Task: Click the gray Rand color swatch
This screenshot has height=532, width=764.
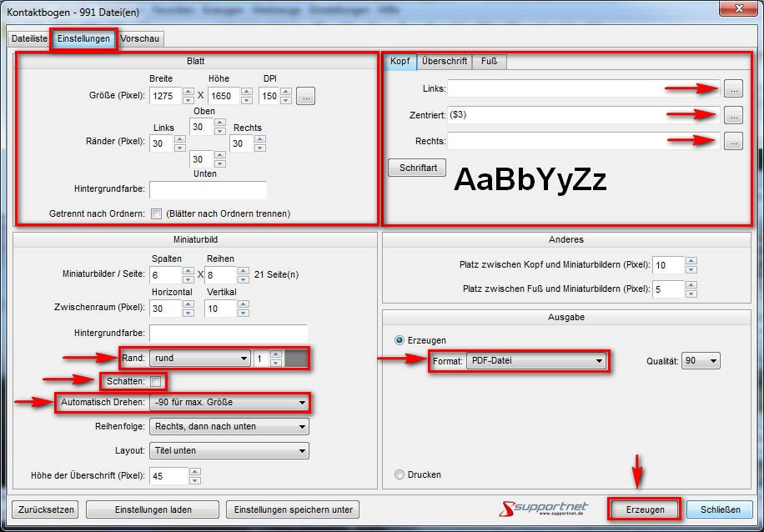Action: pyautogui.click(x=296, y=359)
